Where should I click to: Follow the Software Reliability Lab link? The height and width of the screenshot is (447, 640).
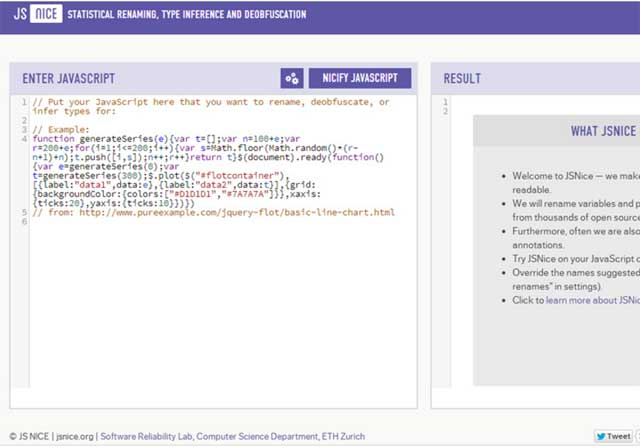[x=147, y=437]
